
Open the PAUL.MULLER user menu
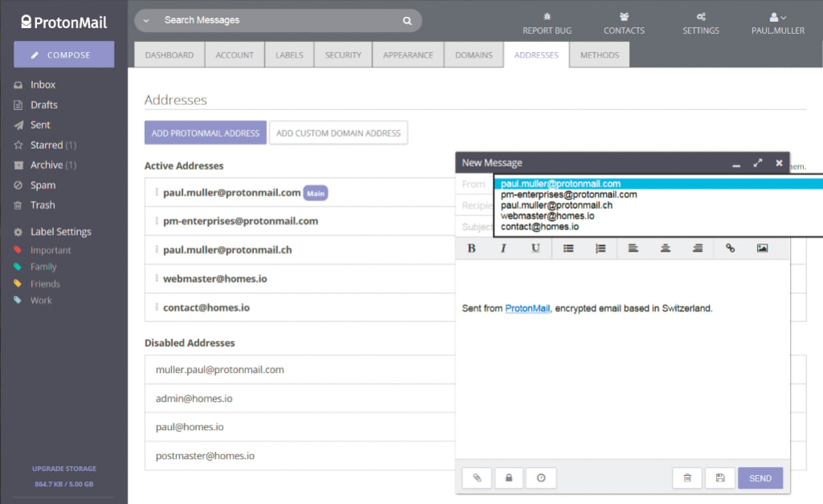point(778,24)
